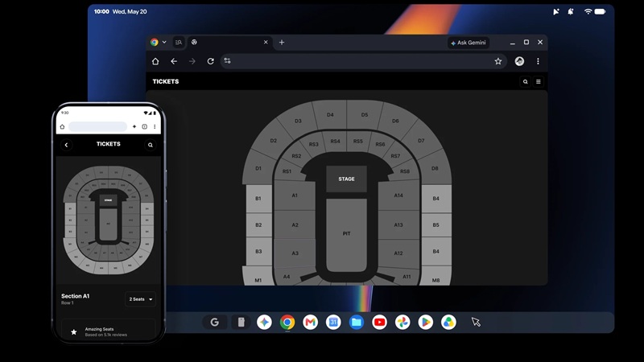Viewport: 644px width, 362px height.
Task: Open the 2 Seats dropdown on phone
Action: click(x=140, y=299)
